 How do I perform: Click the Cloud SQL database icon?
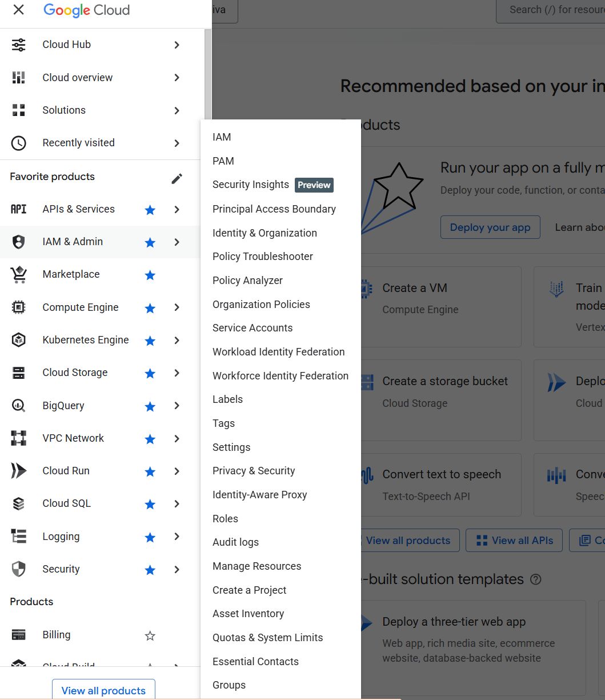point(19,503)
